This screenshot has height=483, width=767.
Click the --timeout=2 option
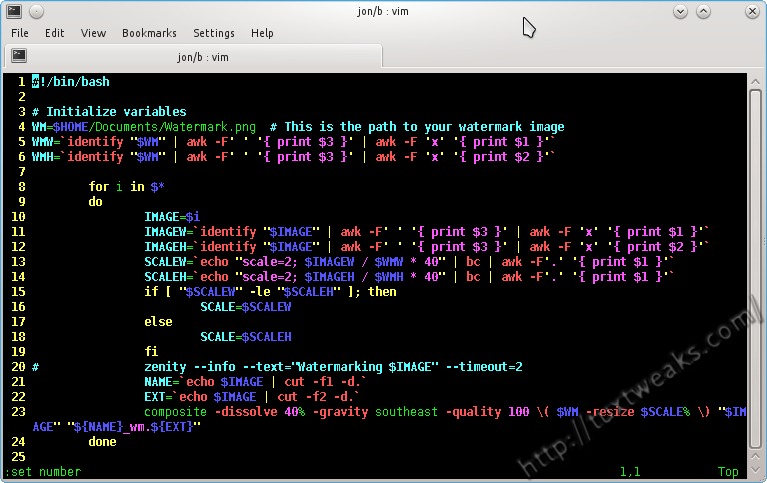[x=484, y=367]
